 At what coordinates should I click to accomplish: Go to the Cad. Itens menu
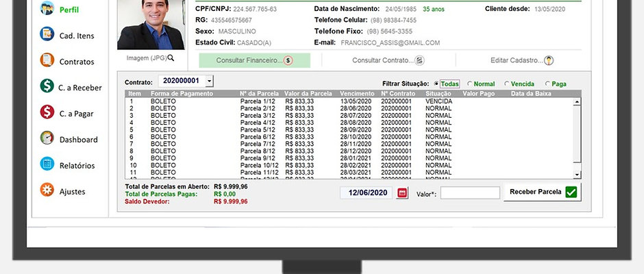click(77, 36)
